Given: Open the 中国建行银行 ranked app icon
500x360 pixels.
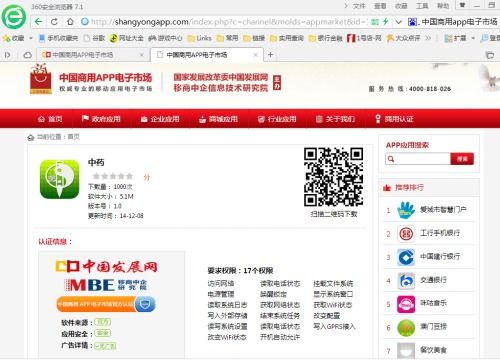Looking at the screenshot, I should 406,257.
